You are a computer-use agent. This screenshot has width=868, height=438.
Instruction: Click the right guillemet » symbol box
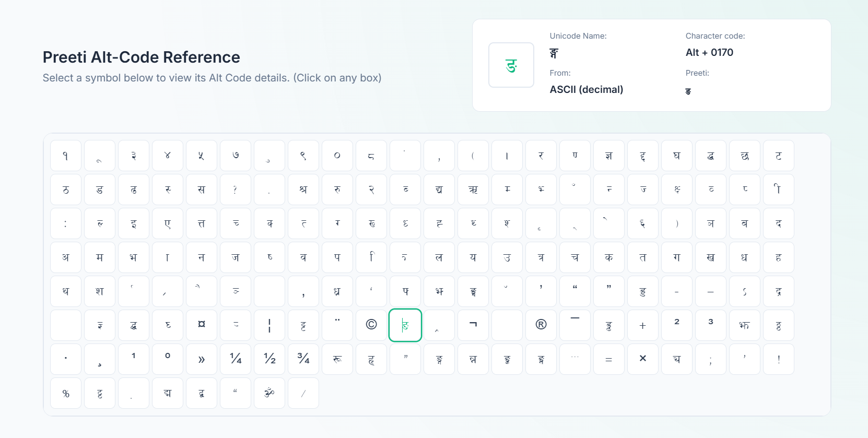pyautogui.click(x=201, y=359)
